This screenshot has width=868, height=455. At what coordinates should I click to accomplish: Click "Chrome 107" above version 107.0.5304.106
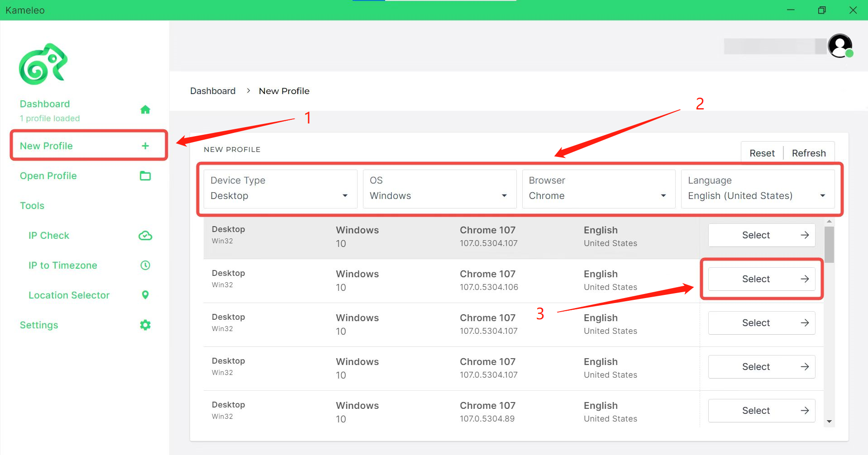(487, 274)
